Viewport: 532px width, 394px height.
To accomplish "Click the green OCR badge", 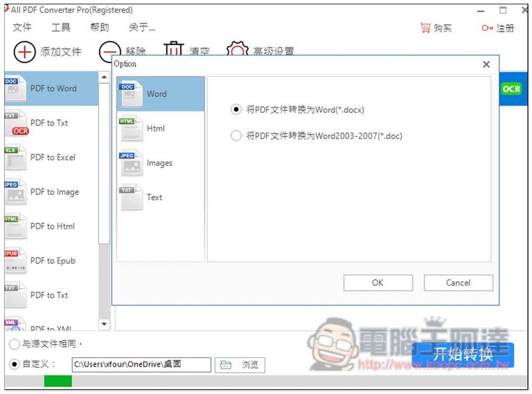I will (x=511, y=89).
